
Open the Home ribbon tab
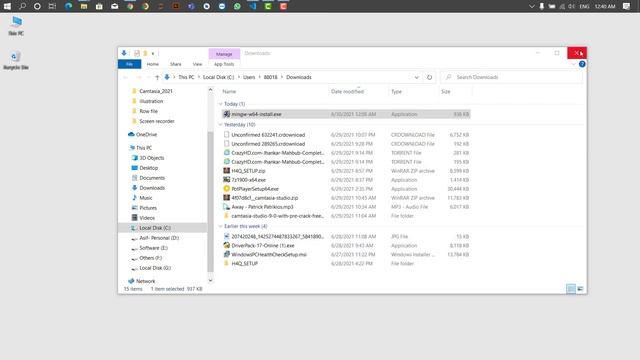click(153, 64)
